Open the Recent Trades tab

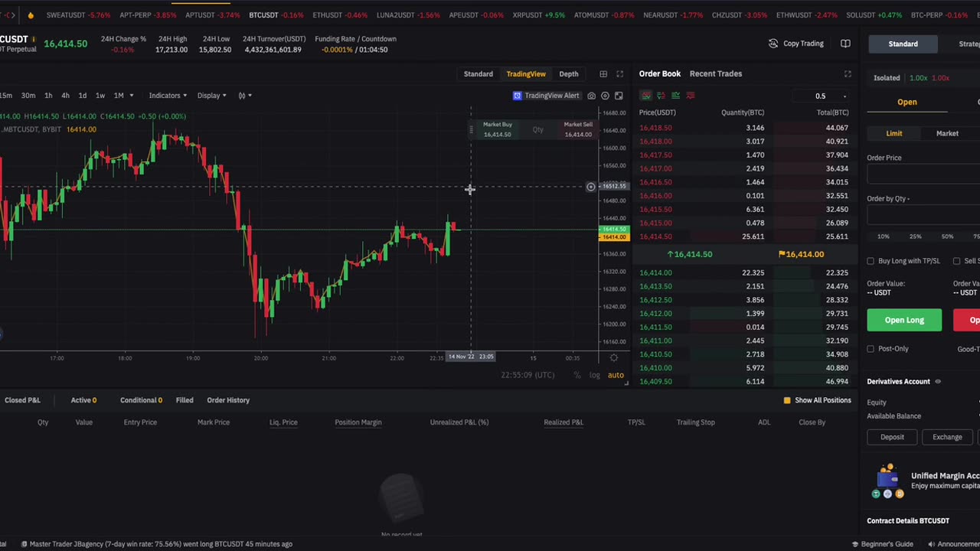click(x=716, y=73)
